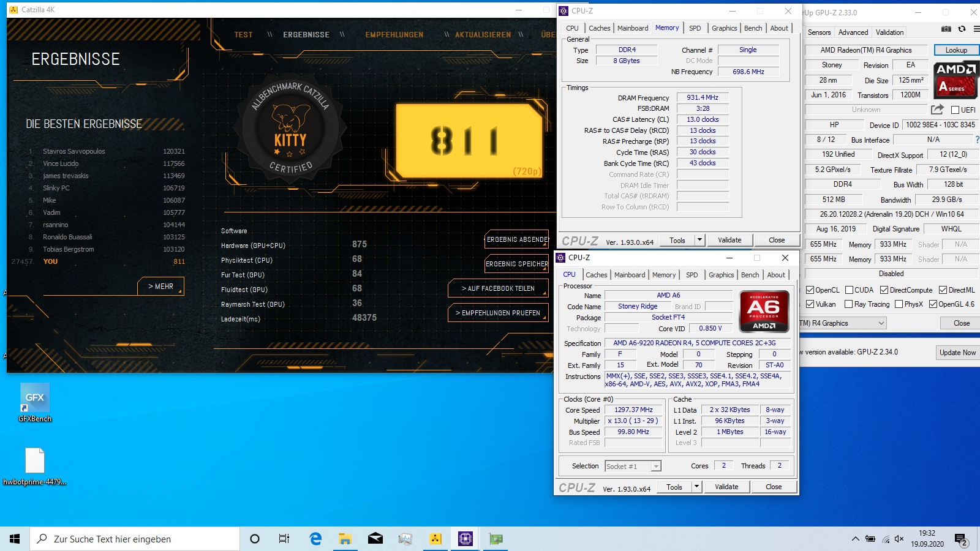
Task: Toggle the CUDA checkbox
Action: [x=849, y=290]
